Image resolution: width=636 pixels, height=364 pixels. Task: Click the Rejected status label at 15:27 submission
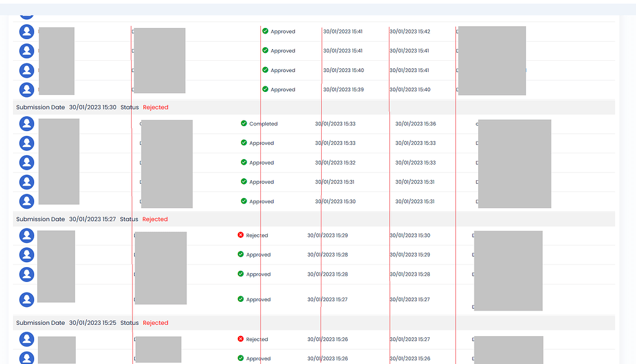(x=155, y=219)
